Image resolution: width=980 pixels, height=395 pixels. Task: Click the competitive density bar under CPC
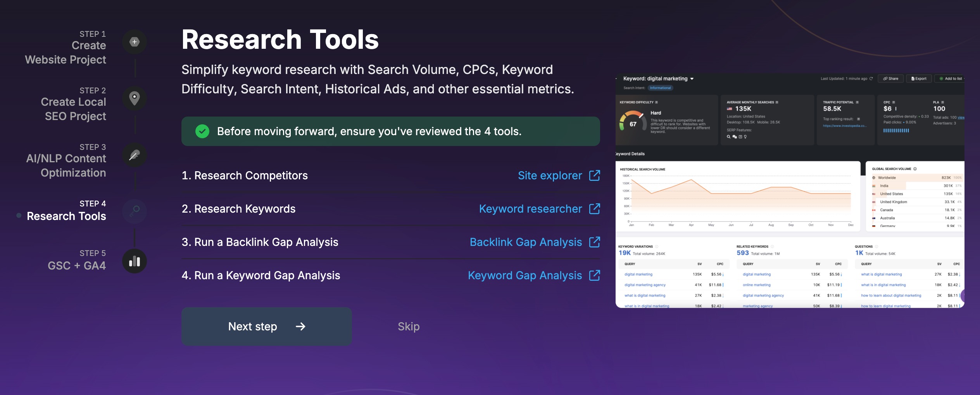pos(897,131)
